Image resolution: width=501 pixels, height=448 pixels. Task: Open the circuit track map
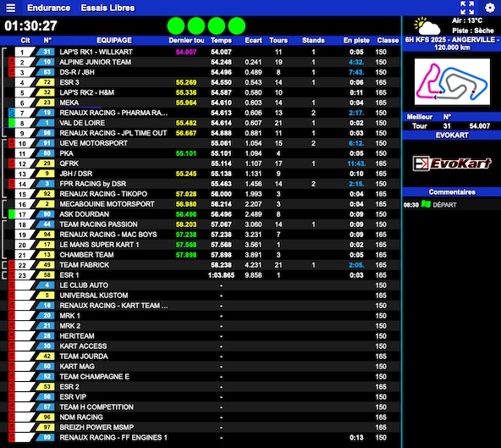click(x=452, y=81)
